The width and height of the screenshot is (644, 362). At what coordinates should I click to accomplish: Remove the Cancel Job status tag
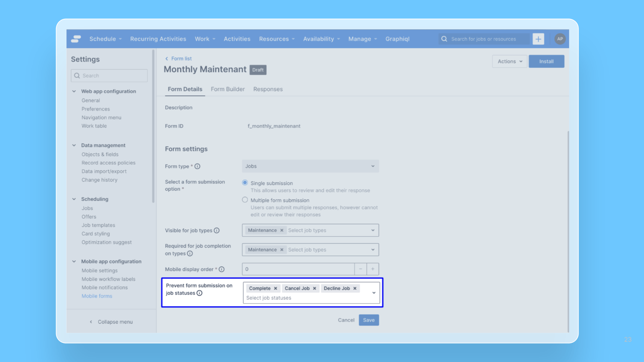[315, 288]
